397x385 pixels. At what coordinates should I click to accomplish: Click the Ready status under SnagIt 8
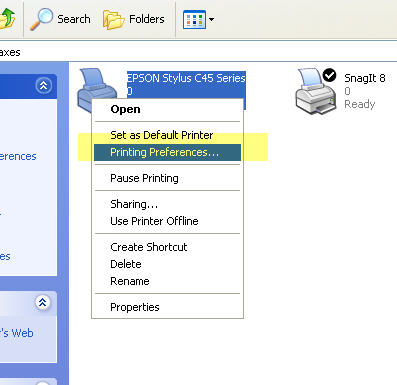click(x=360, y=104)
